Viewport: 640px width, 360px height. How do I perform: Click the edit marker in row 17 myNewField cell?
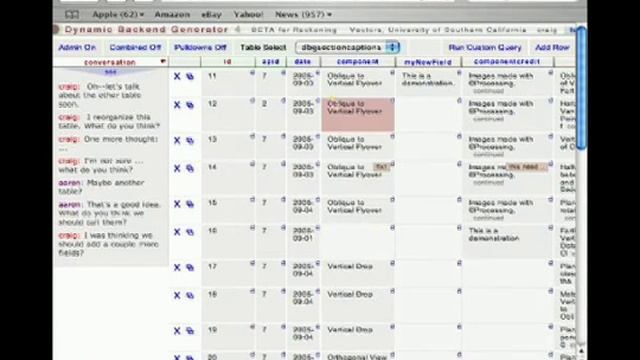point(459,263)
